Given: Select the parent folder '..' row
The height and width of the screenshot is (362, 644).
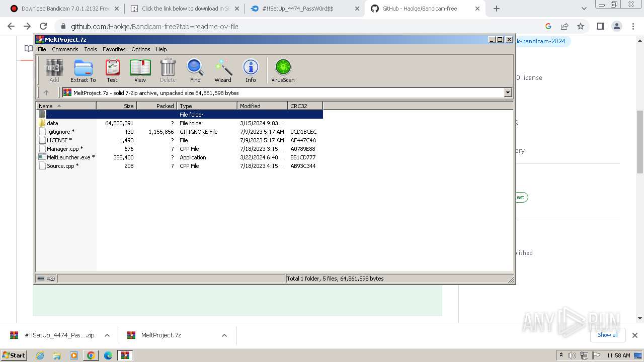Looking at the screenshot, I should pos(180,115).
